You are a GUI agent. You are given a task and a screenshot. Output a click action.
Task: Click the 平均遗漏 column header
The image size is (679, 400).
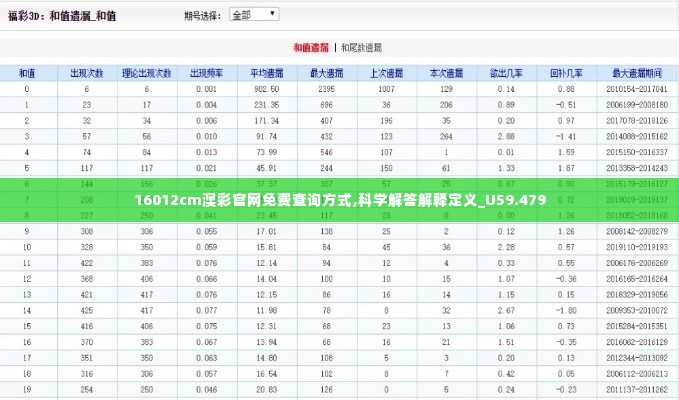coord(266,73)
